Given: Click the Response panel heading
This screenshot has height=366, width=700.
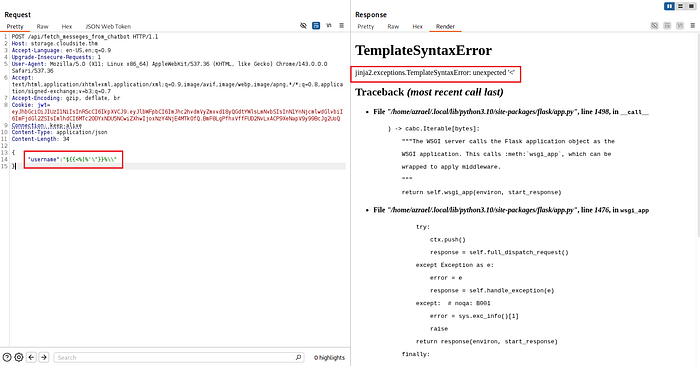Looking at the screenshot, I should point(371,15).
